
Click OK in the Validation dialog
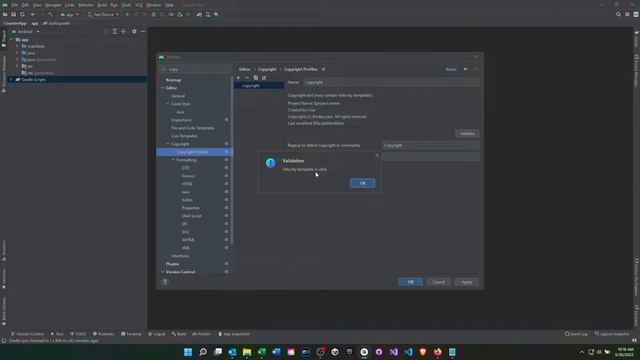362,183
